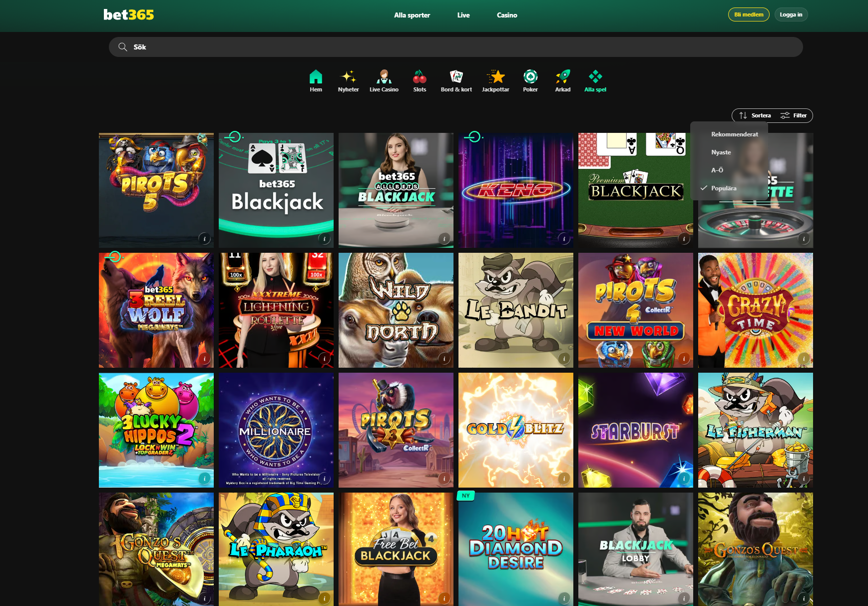Viewport: 868px width, 606px height.
Task: Click the bet365 logo
Action: coord(129,15)
